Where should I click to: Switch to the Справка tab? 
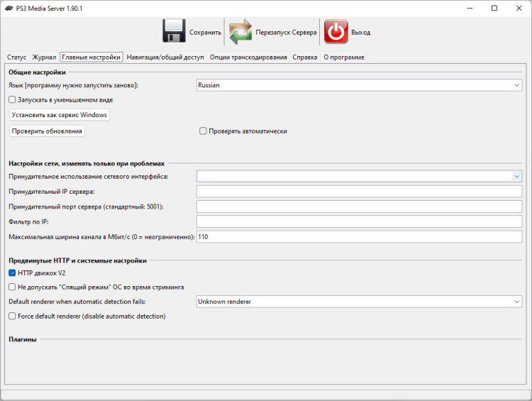[x=305, y=57]
